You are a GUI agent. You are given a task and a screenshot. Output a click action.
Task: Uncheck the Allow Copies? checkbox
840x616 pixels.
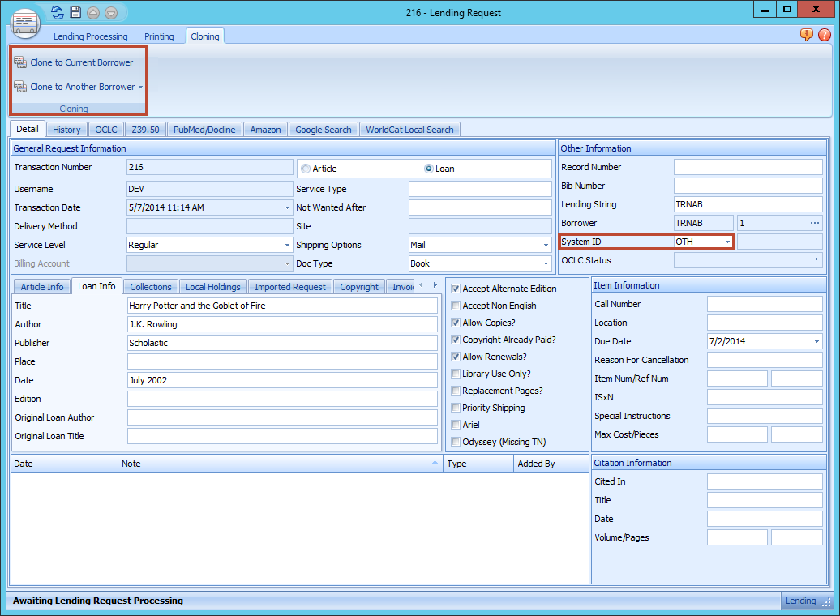coord(455,323)
